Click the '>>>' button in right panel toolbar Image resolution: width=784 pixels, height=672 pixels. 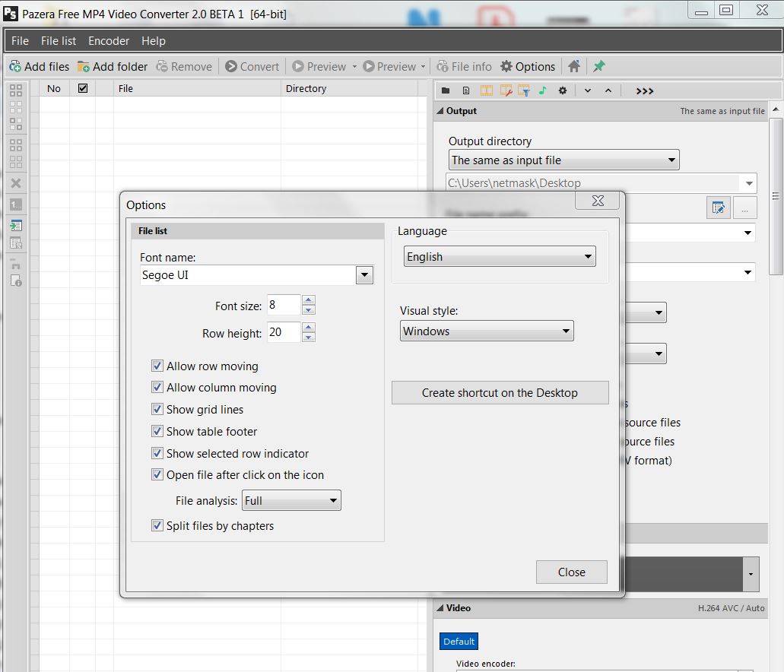pyautogui.click(x=645, y=91)
